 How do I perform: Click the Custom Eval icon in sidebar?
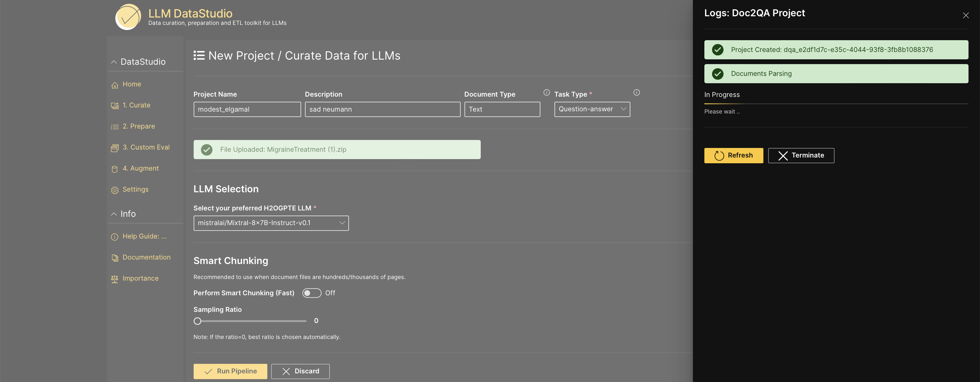tap(115, 148)
